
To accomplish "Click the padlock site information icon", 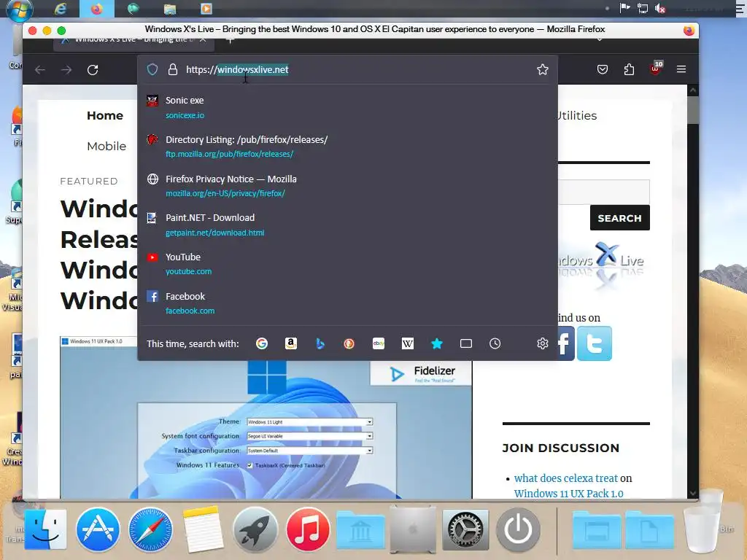I will point(172,69).
